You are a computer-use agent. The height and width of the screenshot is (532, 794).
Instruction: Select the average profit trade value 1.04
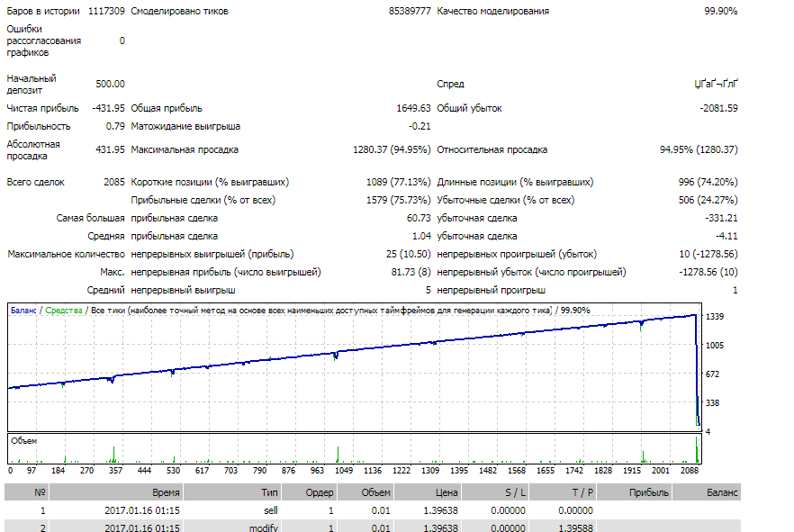(421, 237)
